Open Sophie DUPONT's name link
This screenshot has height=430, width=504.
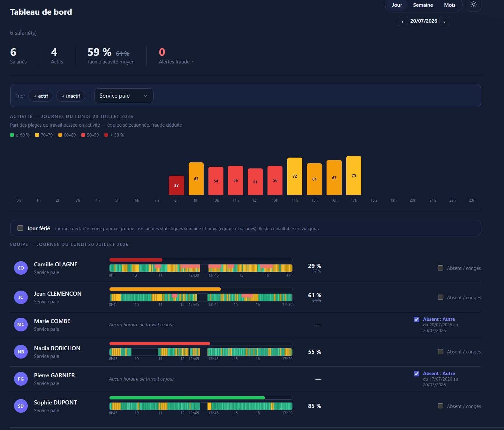[56, 403]
